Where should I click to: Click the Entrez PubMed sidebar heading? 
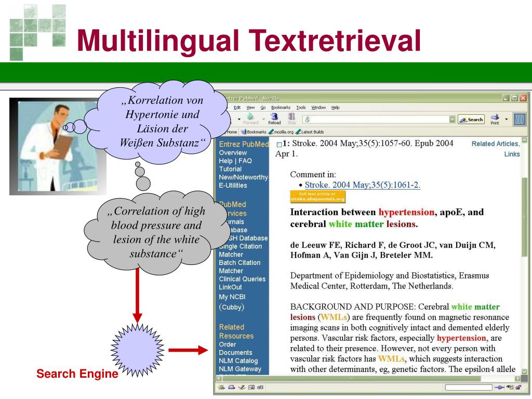point(244,144)
